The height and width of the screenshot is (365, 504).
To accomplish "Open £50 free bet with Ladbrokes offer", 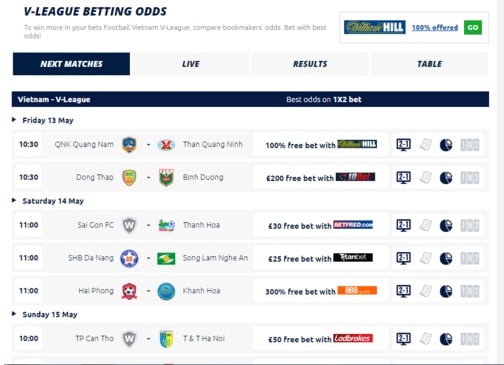I will 321,339.
